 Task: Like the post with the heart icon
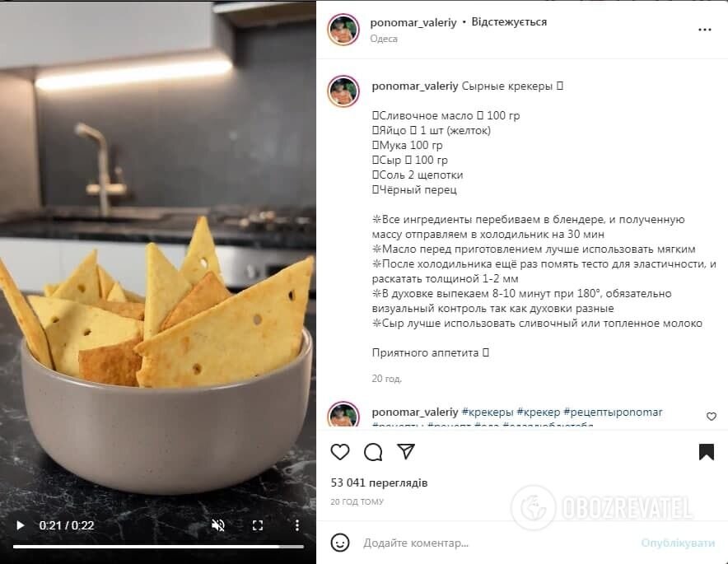tap(340, 452)
